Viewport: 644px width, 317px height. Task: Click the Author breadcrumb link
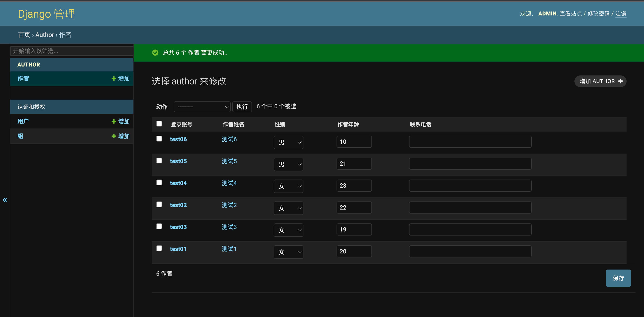tap(45, 35)
